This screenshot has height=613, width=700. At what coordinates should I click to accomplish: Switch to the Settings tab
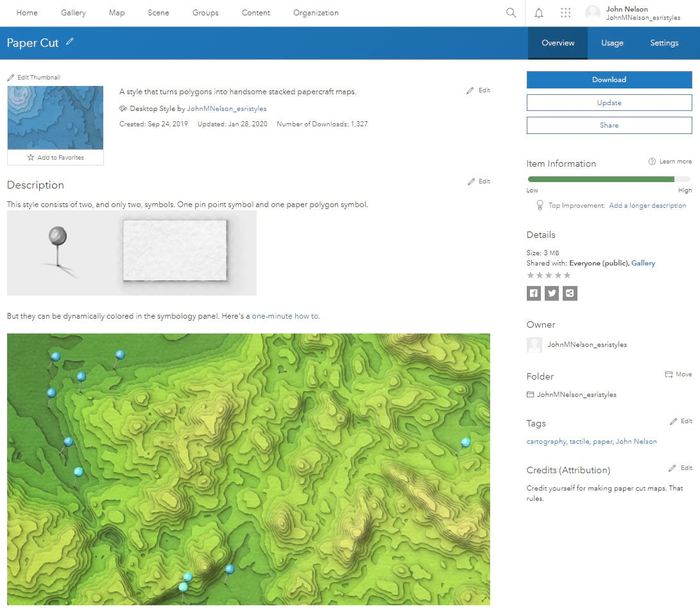[x=664, y=43]
